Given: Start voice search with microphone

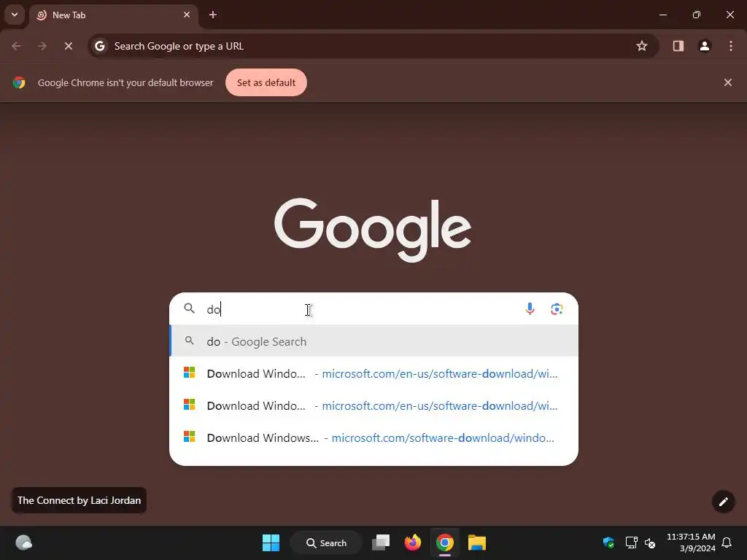Looking at the screenshot, I should [530, 309].
